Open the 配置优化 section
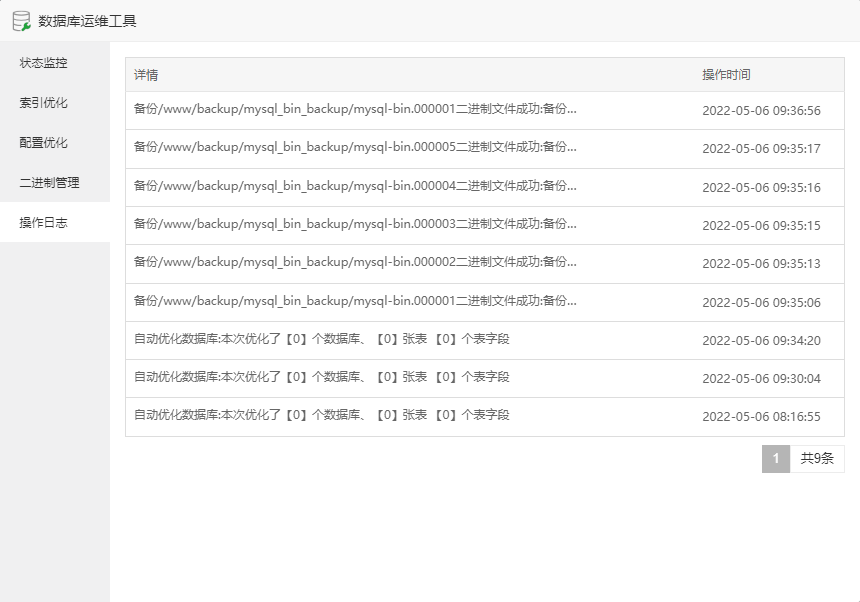This screenshot has width=860, height=602. [x=55, y=143]
